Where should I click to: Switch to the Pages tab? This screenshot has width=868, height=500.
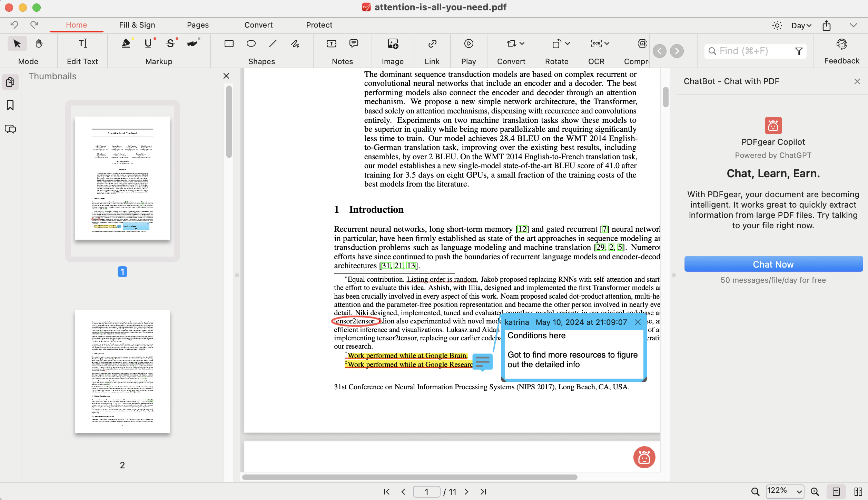[x=198, y=25]
